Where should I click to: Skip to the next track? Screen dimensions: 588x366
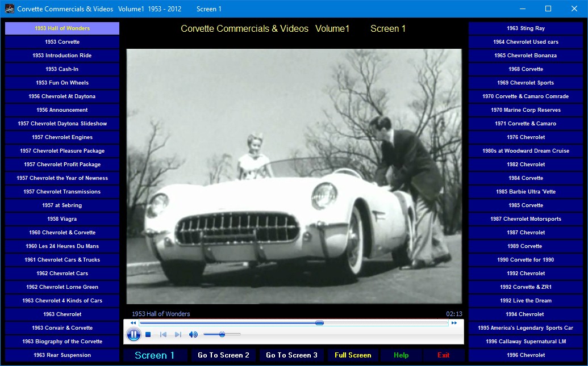coord(178,335)
